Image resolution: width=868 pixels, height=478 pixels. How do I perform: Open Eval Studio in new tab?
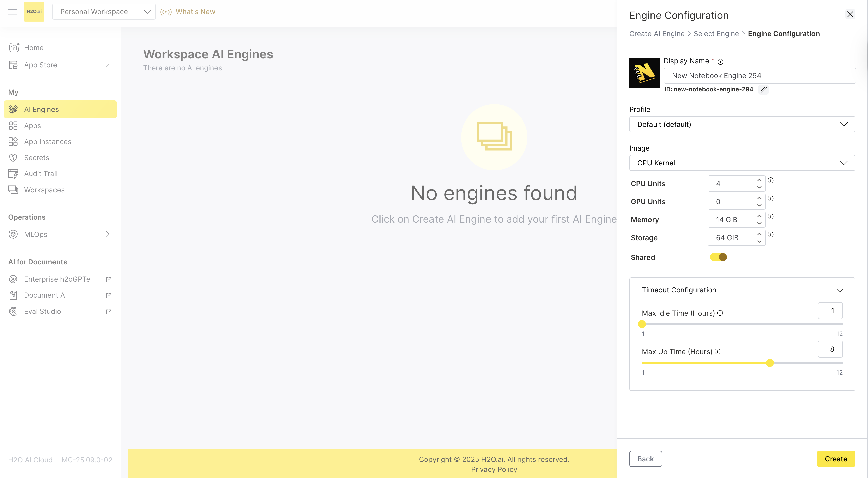(x=108, y=312)
